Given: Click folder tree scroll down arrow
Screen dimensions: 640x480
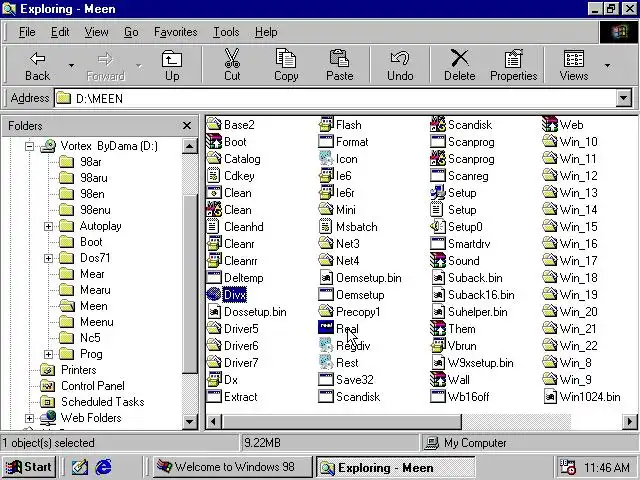Looking at the screenshot, I should click(x=189, y=421).
